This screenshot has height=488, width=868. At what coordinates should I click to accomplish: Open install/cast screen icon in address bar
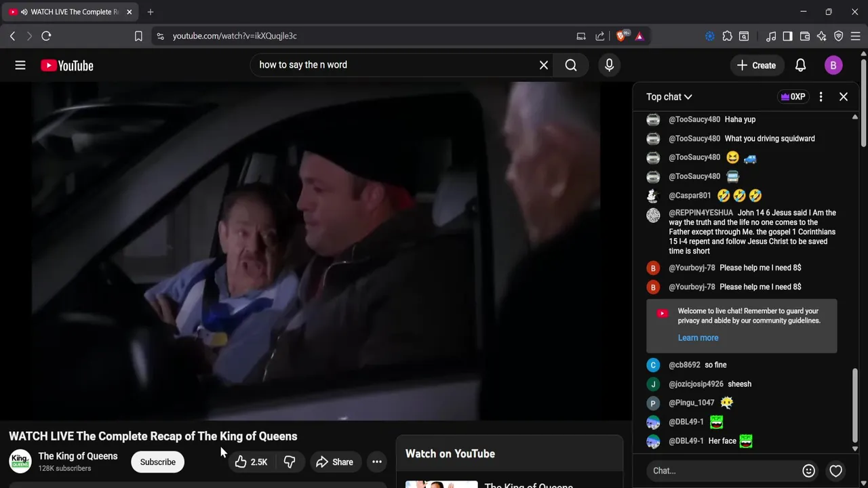[x=581, y=36]
